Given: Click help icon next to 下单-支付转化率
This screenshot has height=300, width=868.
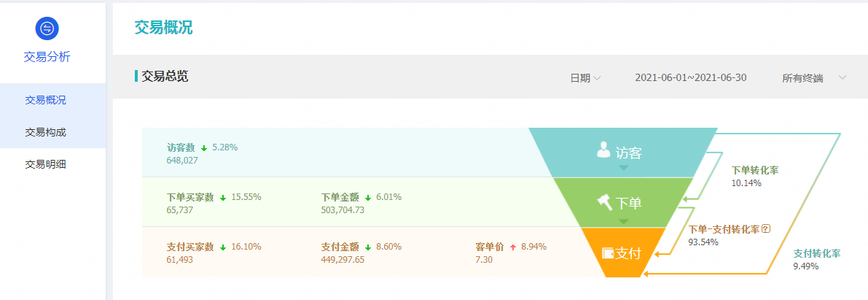Looking at the screenshot, I should 767,228.
